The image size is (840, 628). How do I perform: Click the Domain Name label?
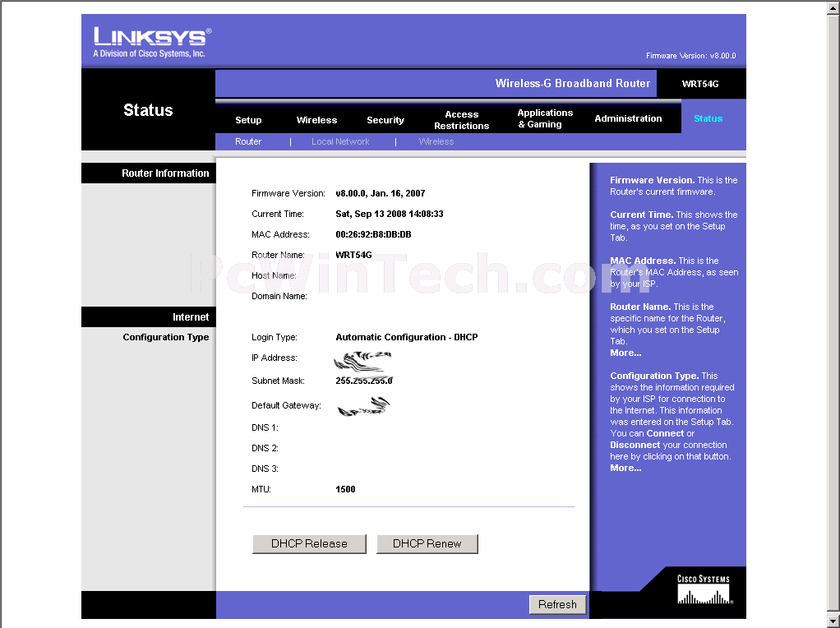279,296
